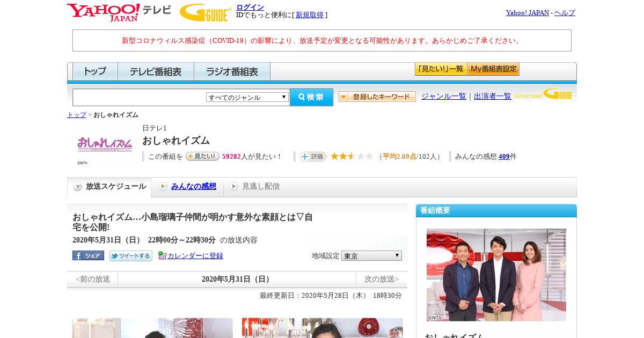The height and width of the screenshot is (338, 644).
Task: Open My番組表設定 button
Action: pyautogui.click(x=493, y=69)
